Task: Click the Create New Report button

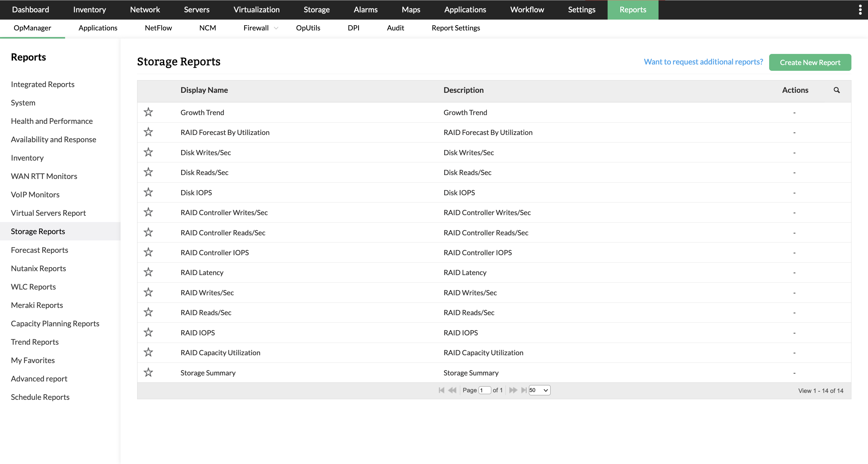Action: tap(810, 62)
